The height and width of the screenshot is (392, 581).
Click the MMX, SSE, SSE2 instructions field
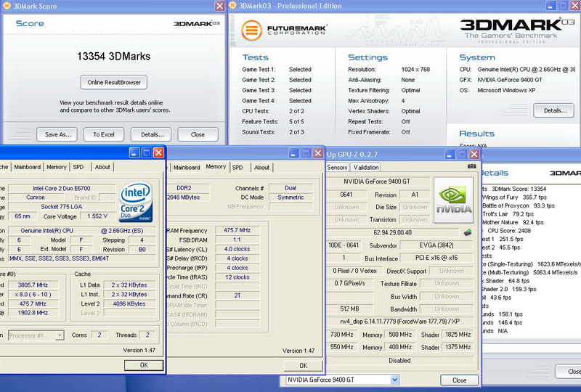tap(82, 258)
